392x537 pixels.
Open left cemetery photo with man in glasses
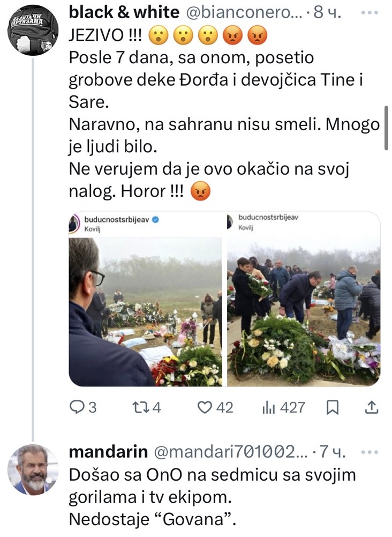tap(146, 299)
